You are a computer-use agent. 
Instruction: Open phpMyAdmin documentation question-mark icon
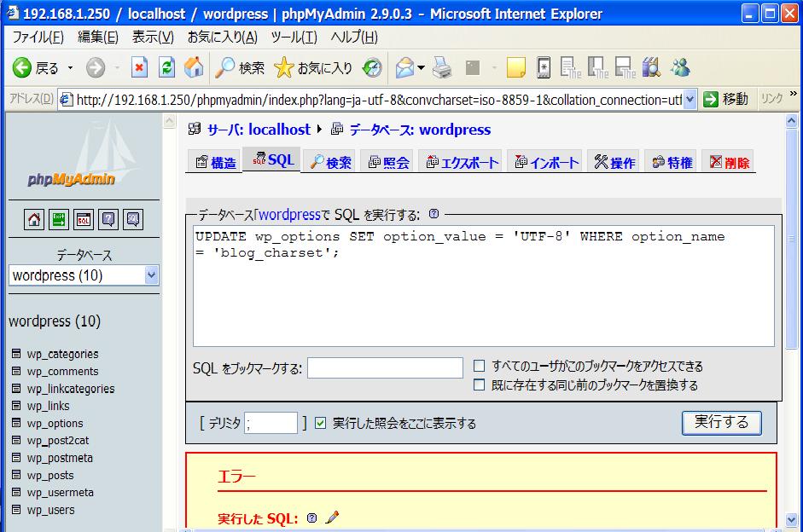click(108, 220)
